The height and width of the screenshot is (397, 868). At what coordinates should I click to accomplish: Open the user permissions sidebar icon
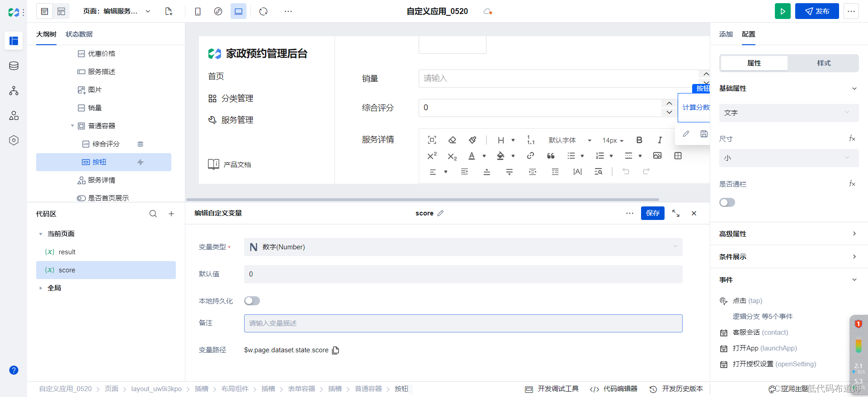[14, 116]
